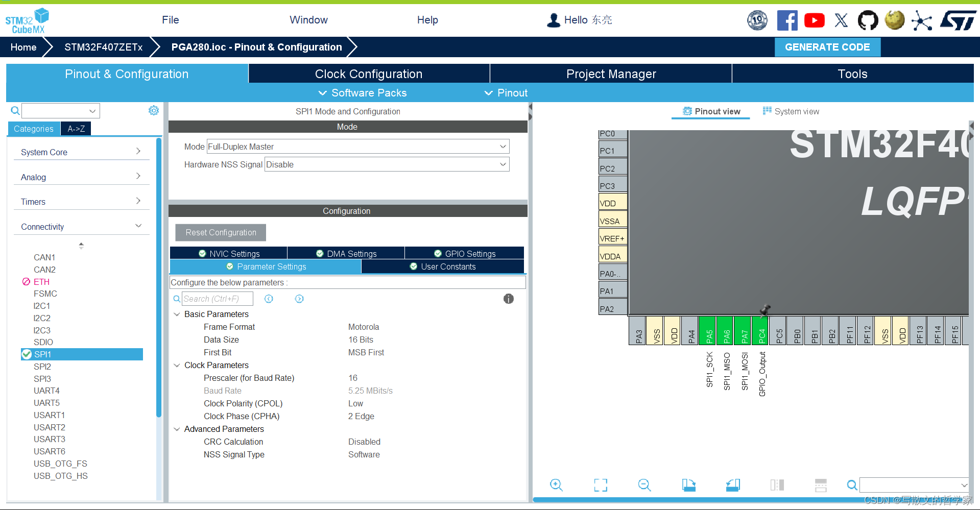
Task: Select USART1 in the peripheral list
Action: 49,415
